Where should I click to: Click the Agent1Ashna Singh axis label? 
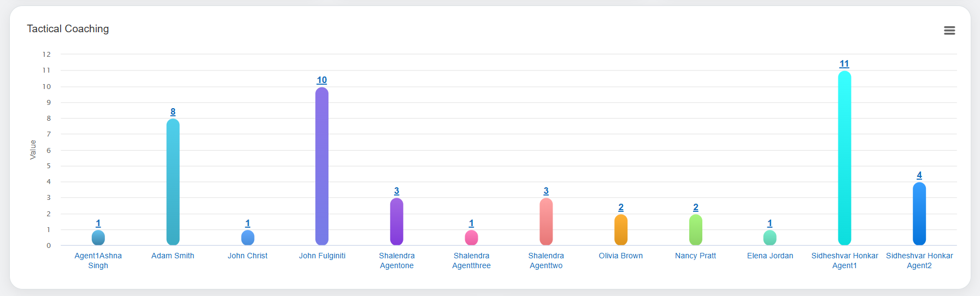pyautogui.click(x=98, y=261)
